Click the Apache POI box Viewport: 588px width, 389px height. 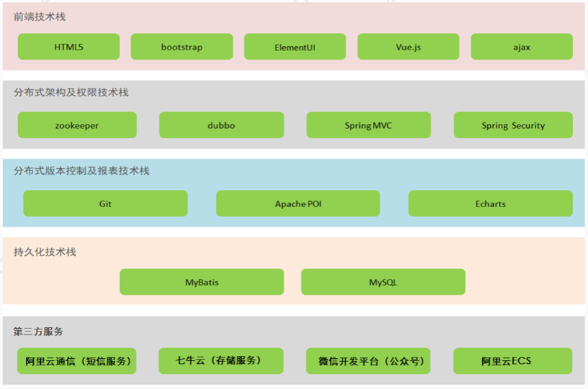[x=298, y=203]
